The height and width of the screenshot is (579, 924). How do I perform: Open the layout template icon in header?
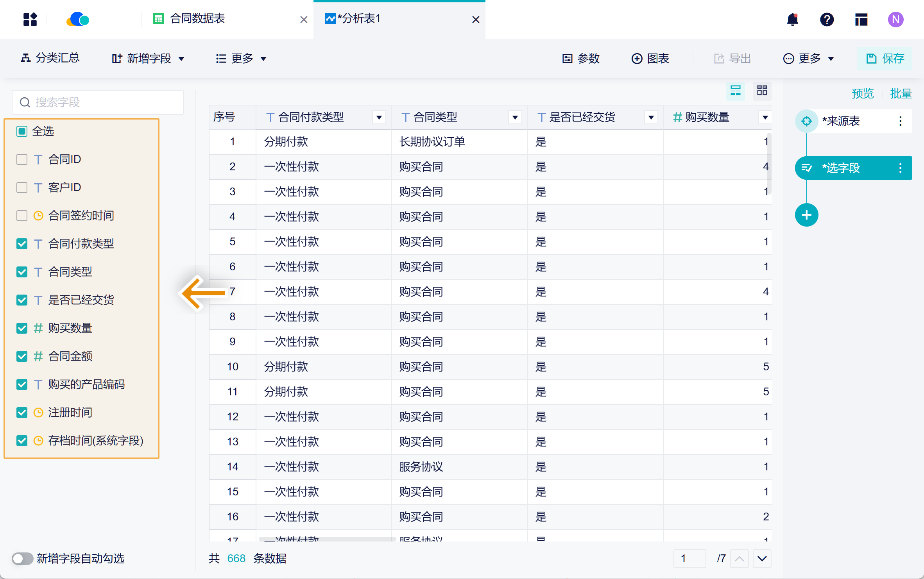click(x=861, y=19)
